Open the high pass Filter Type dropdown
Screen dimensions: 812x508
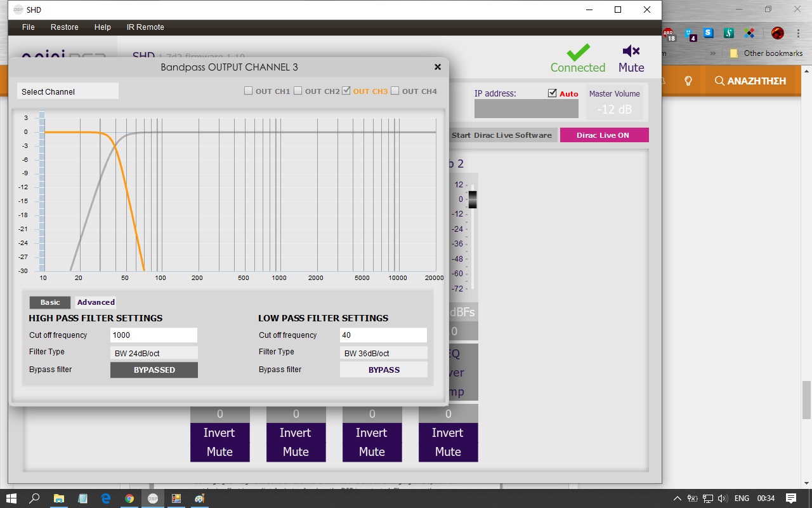(x=154, y=352)
